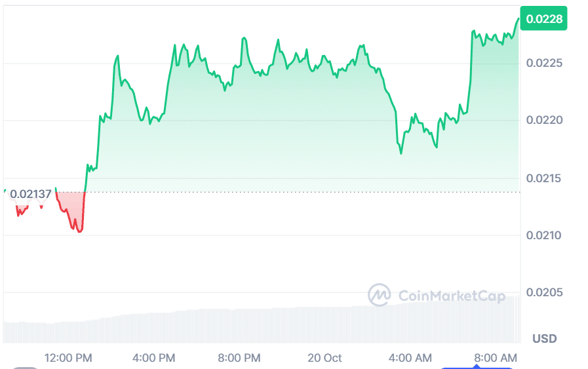Click the green 0.0228 current price badge
588x369 pixels.
[x=544, y=18]
